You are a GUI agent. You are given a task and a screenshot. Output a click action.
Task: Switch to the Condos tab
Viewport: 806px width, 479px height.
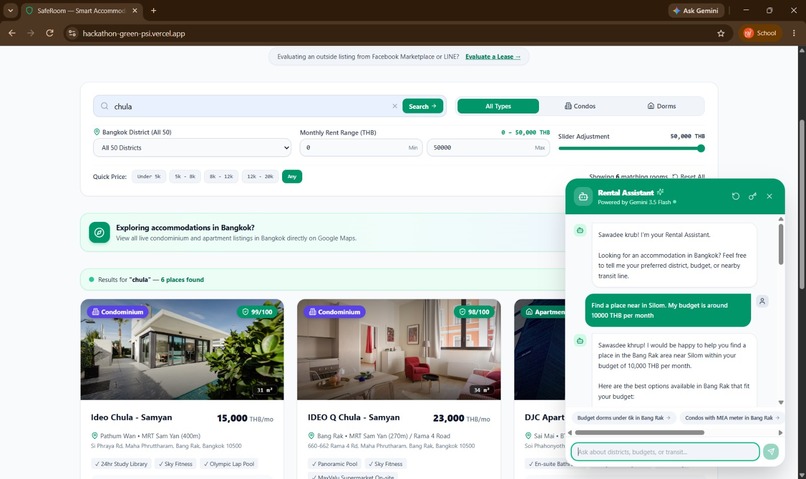click(580, 106)
